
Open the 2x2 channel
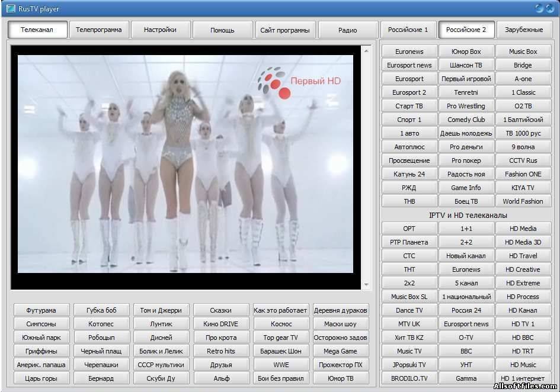click(x=409, y=283)
